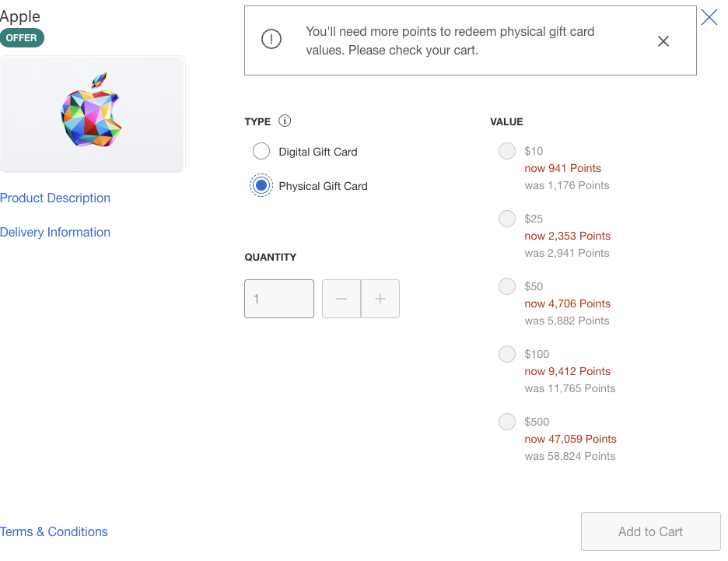Open the TYPE info tooltip icon
The height and width of the screenshot is (561, 728).
point(285,121)
